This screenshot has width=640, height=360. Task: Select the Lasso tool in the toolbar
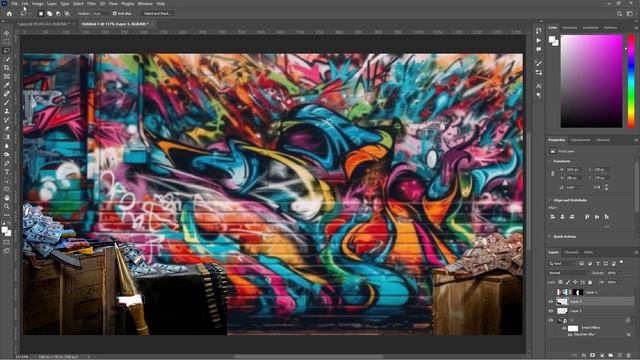coord(7,51)
